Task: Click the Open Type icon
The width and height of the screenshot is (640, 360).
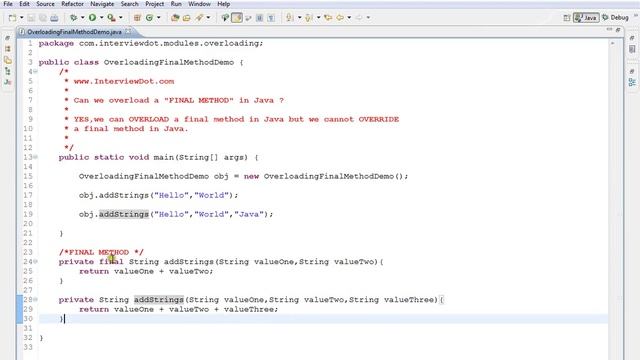Action: (x=175, y=18)
